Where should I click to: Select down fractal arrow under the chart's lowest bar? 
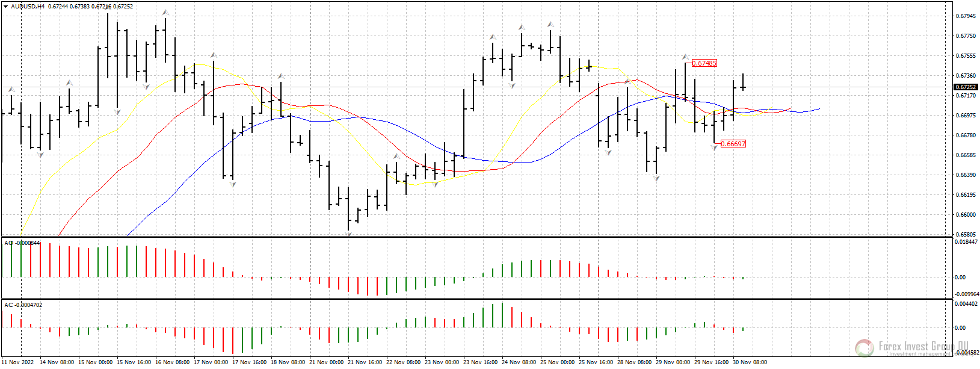tap(348, 234)
